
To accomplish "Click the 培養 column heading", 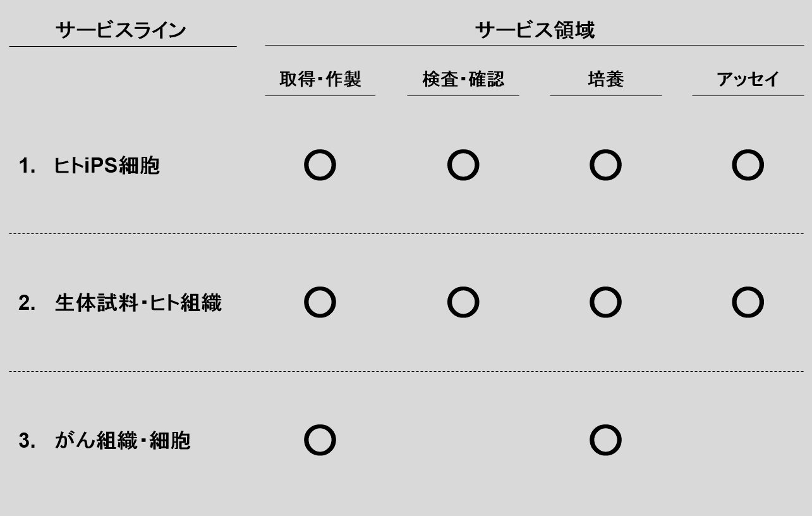I will [605, 79].
